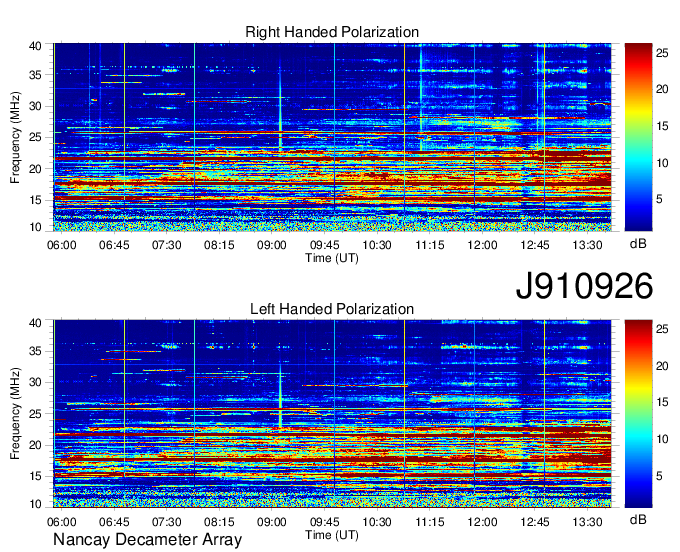Click the Left Handed Polarization color bar
The width and height of the screenshot is (680, 552).
638,414
